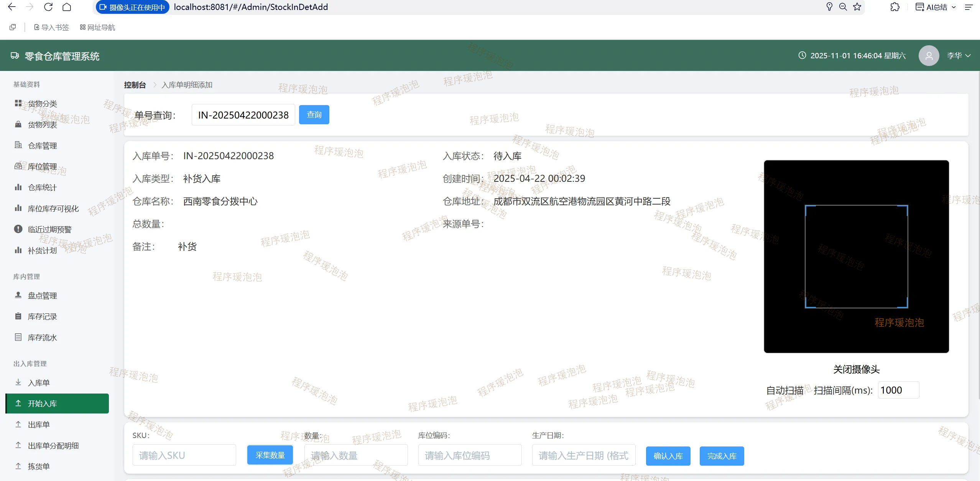Expand the AI总结 dropdown arrow
The width and height of the screenshot is (980, 481).
pos(954,7)
